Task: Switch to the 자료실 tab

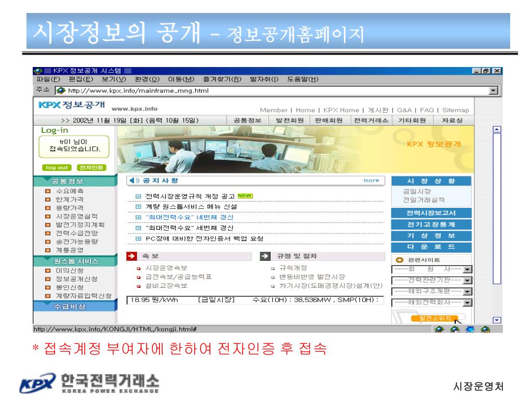Action: [x=452, y=121]
